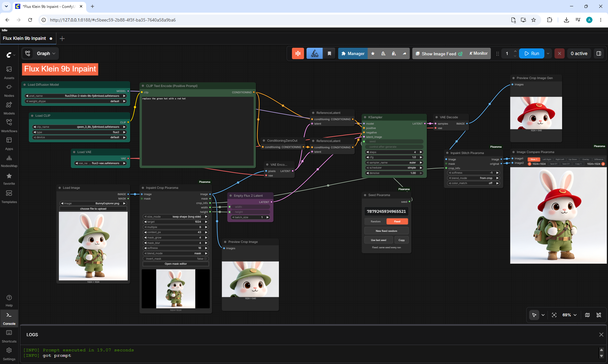Select the pointer tool in canvas controls
608x364 pixels.
point(534,315)
